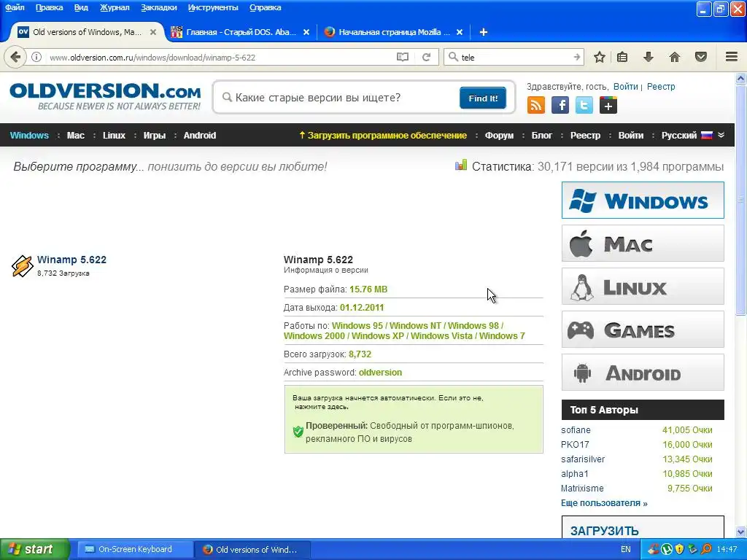Screen dimensions: 747x560
Task: Click Загрузить программное обеспечение link
Action: point(383,135)
